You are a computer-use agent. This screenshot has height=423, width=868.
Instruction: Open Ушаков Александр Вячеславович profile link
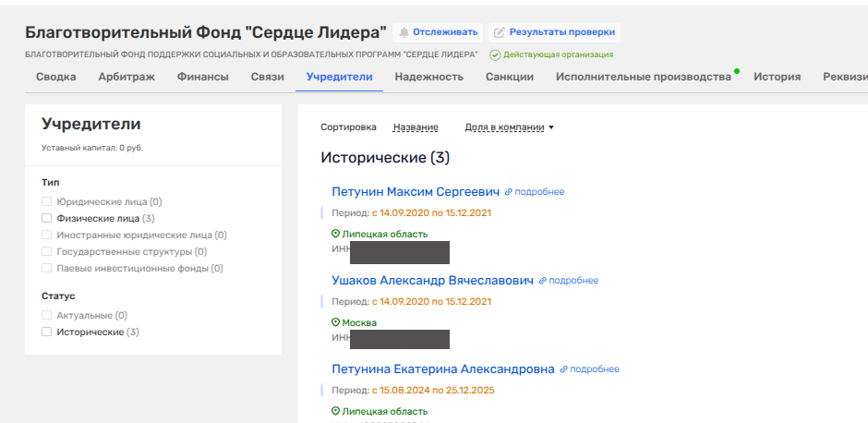point(433,280)
